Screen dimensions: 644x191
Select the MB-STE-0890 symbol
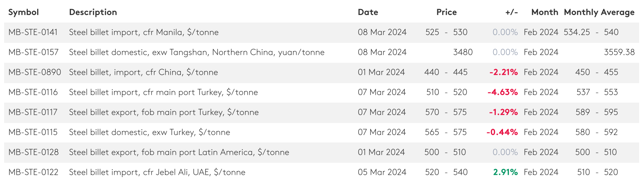pos(35,72)
